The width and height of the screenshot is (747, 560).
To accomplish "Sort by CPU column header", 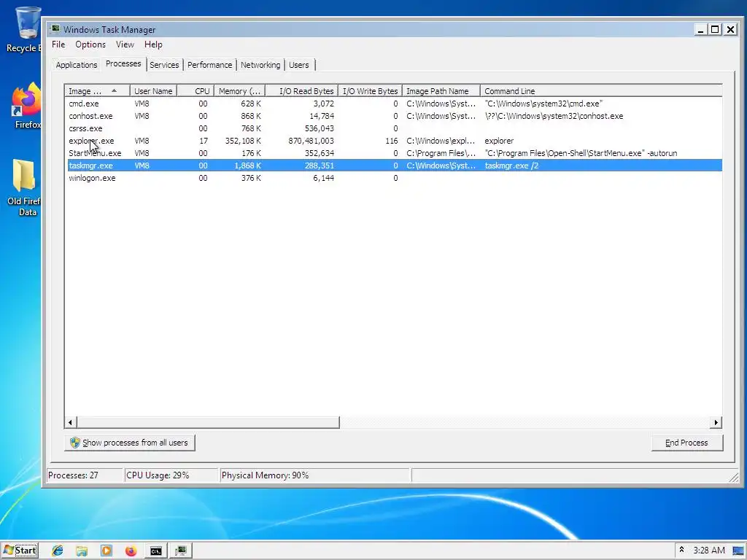I will 196,91.
